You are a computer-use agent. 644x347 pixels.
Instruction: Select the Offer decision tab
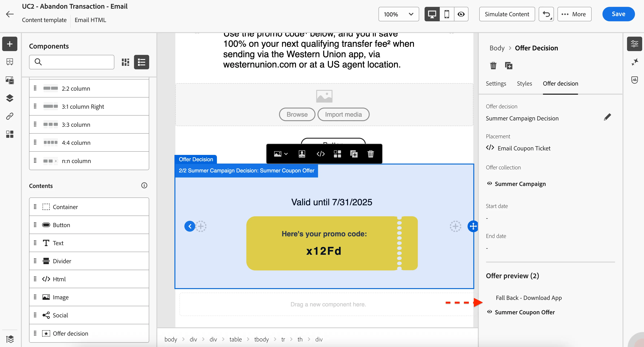(560, 83)
